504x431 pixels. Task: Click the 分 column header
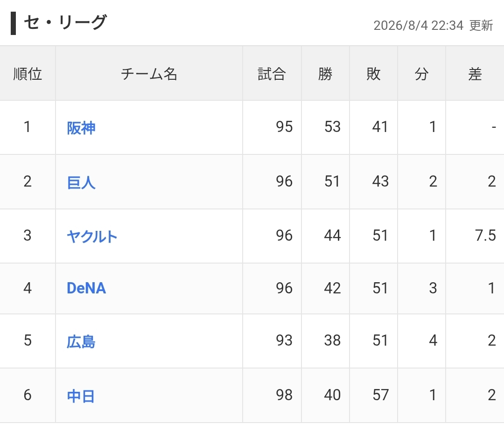pos(421,74)
